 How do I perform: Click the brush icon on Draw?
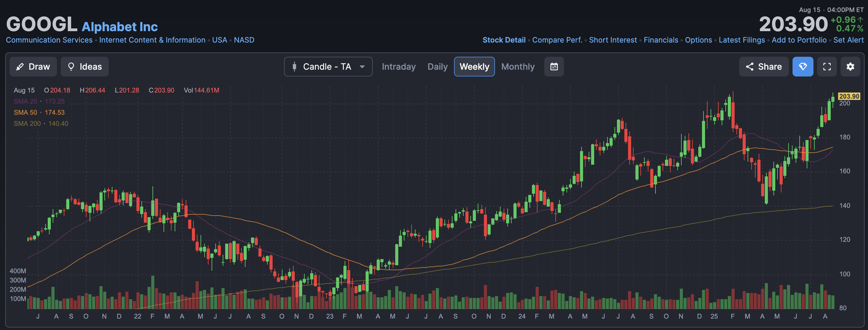click(20, 67)
